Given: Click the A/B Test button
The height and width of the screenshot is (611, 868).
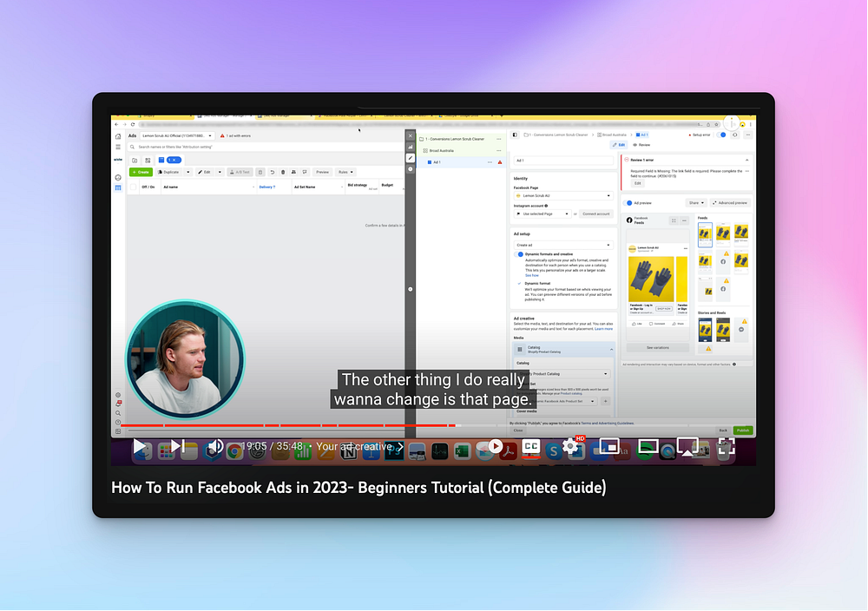Looking at the screenshot, I should (240, 172).
